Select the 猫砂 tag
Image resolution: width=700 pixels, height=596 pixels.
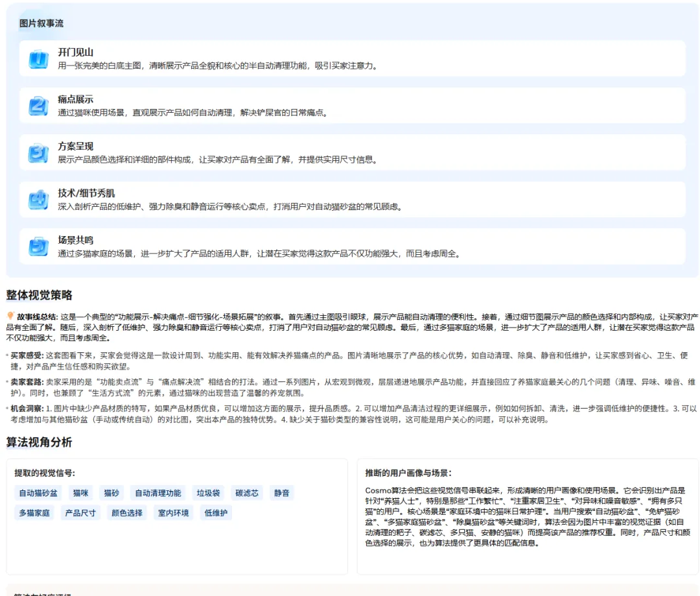point(111,494)
